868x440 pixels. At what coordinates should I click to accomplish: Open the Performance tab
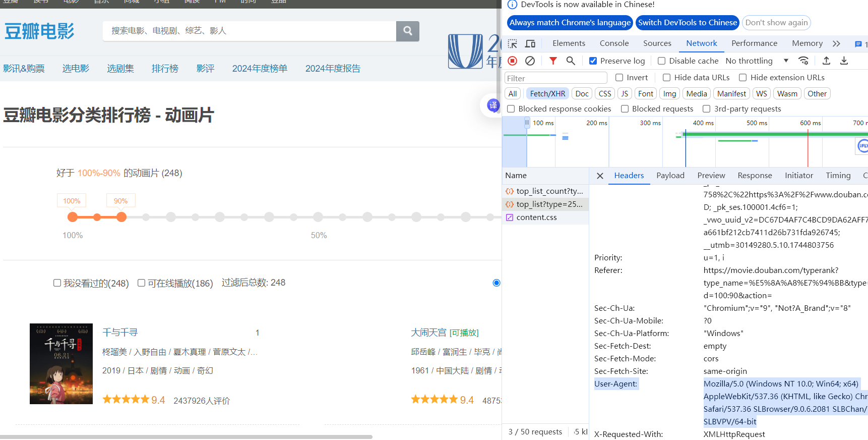tap(754, 43)
